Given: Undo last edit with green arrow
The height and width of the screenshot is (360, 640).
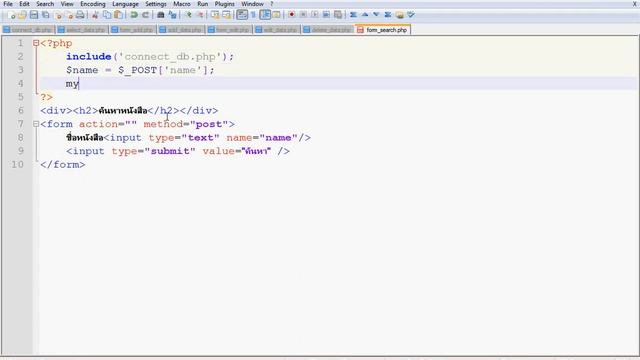Looking at the screenshot, I should [134, 15].
